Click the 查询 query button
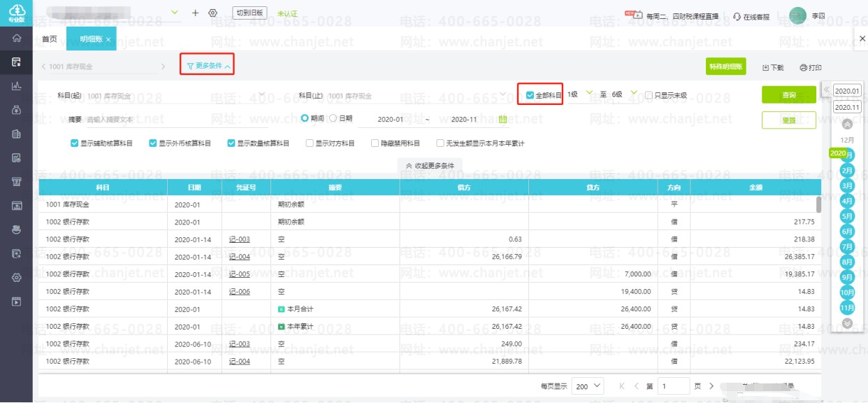Image resolution: width=868 pixels, height=403 pixels. [789, 94]
